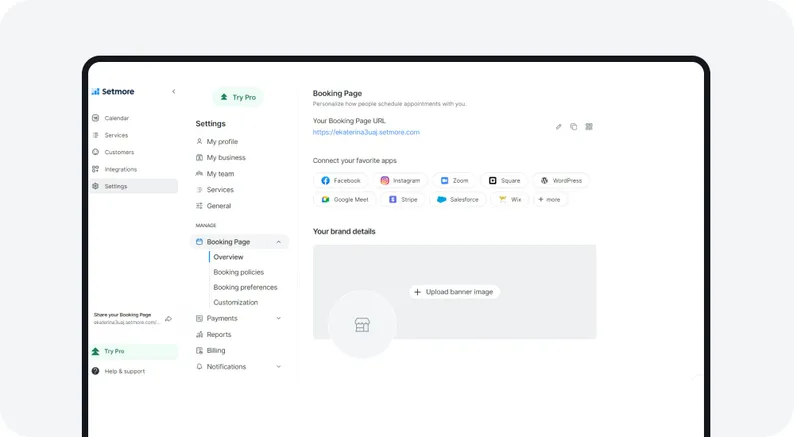Viewport: 794px width, 437px height.
Task: Open My business settings
Action: pyautogui.click(x=221, y=158)
